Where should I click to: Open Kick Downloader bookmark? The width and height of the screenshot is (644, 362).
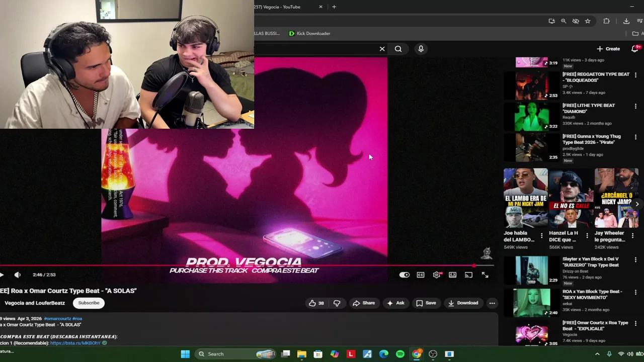[309, 33]
